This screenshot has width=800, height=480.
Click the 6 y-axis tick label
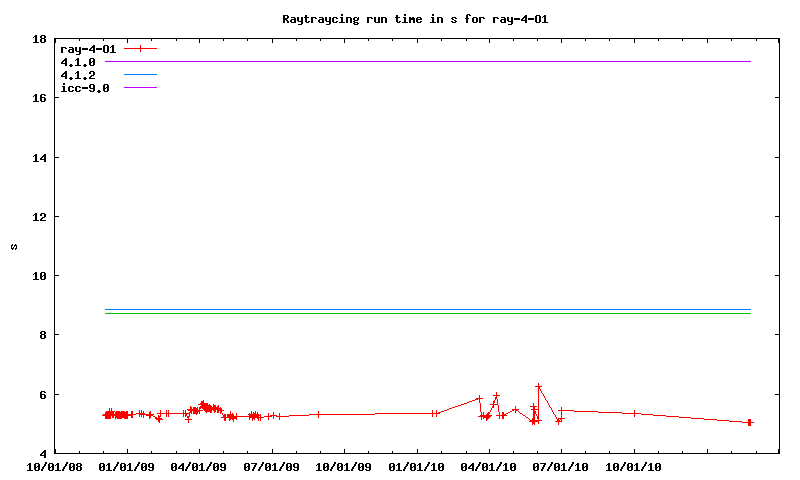[x=43, y=394]
